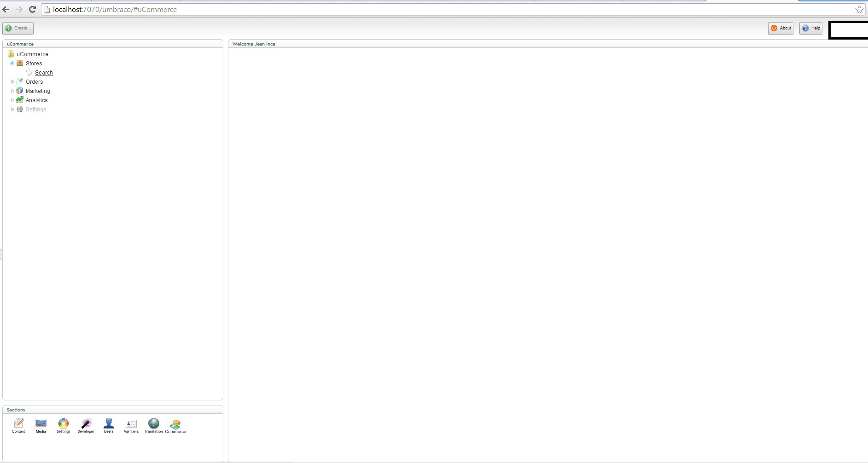Image resolution: width=868 pixels, height=463 pixels.
Task: Collapse the Stores tree node
Action: [x=12, y=63]
